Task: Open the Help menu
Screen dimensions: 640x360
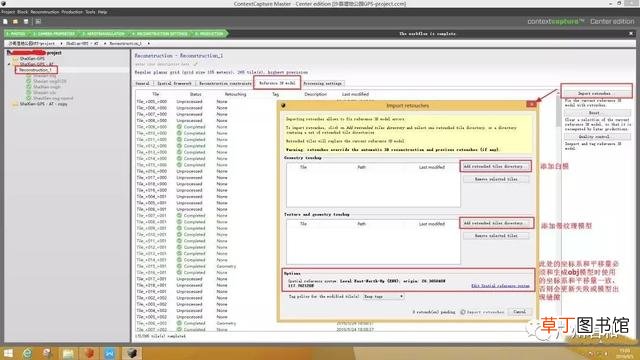Action: [102, 12]
